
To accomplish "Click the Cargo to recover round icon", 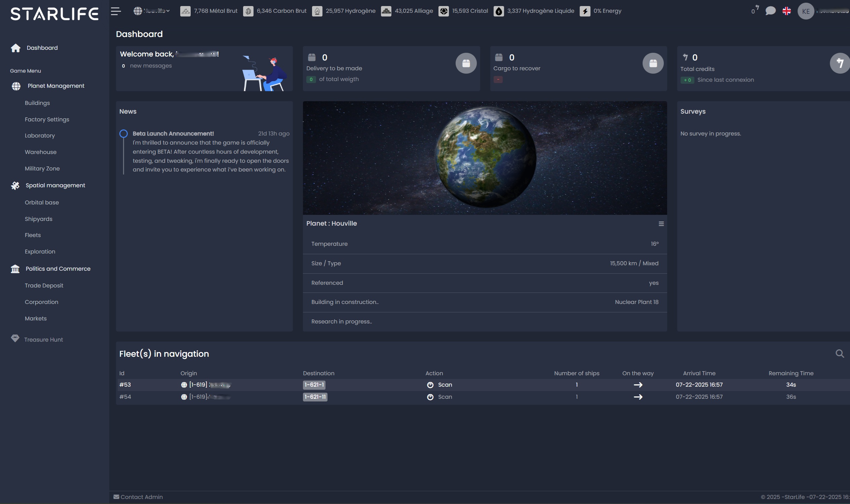I will (653, 63).
